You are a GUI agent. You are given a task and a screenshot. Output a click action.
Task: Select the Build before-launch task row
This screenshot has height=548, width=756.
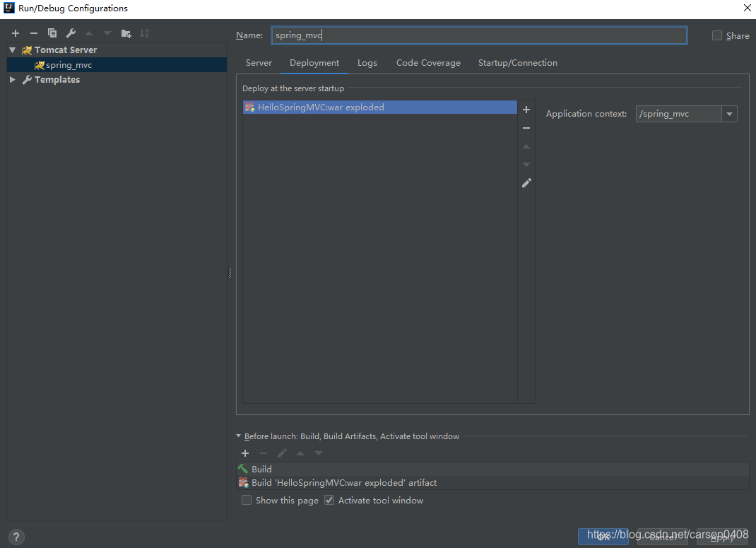492,469
